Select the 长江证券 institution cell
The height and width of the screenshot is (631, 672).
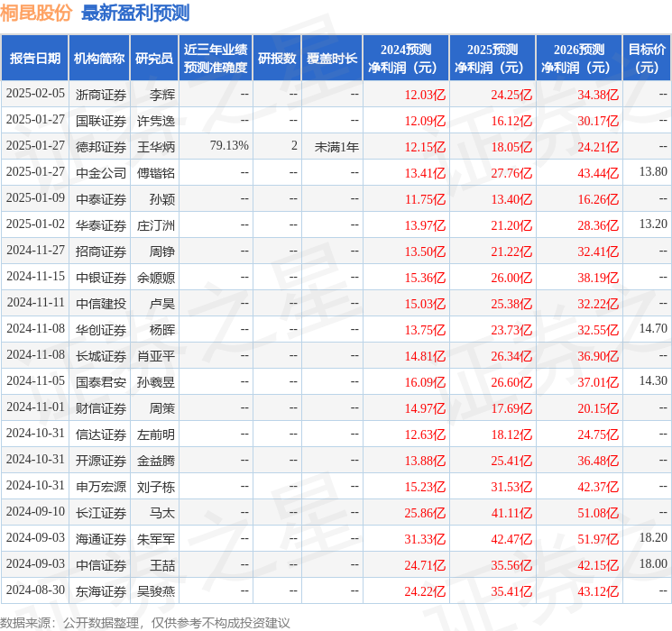[x=101, y=512]
